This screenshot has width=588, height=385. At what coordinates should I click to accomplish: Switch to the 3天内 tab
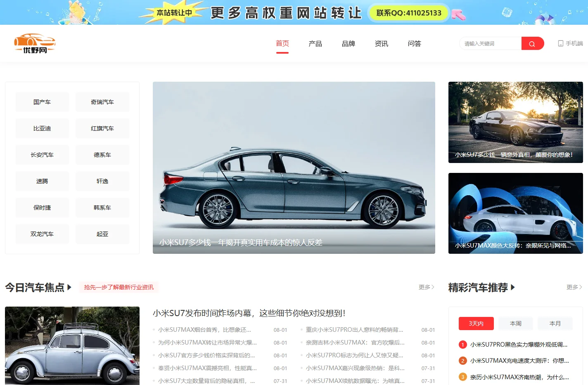coord(476,324)
